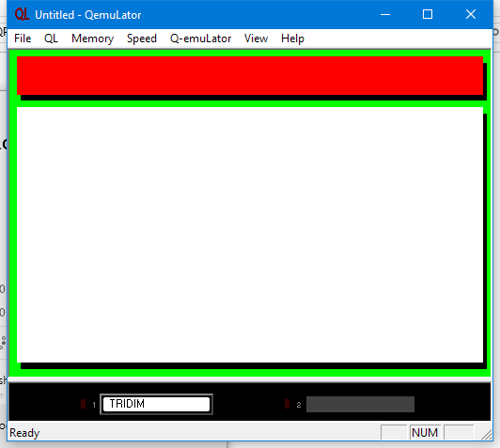Click the red window in emulated screen

250,75
